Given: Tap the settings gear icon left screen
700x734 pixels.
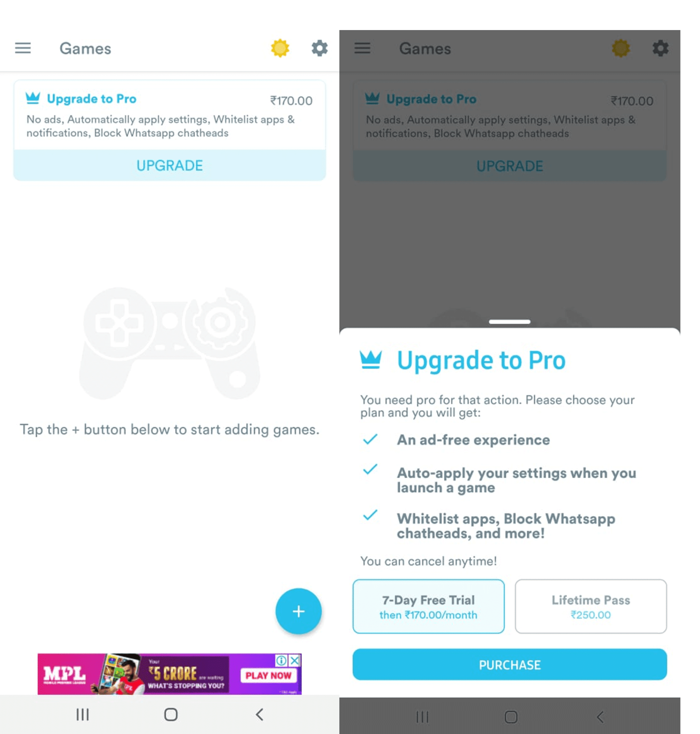Looking at the screenshot, I should tap(320, 48).
